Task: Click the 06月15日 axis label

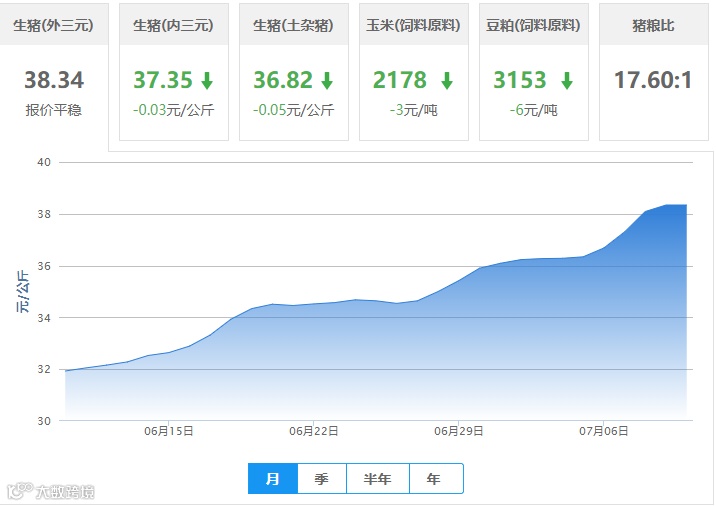Action: (x=169, y=431)
